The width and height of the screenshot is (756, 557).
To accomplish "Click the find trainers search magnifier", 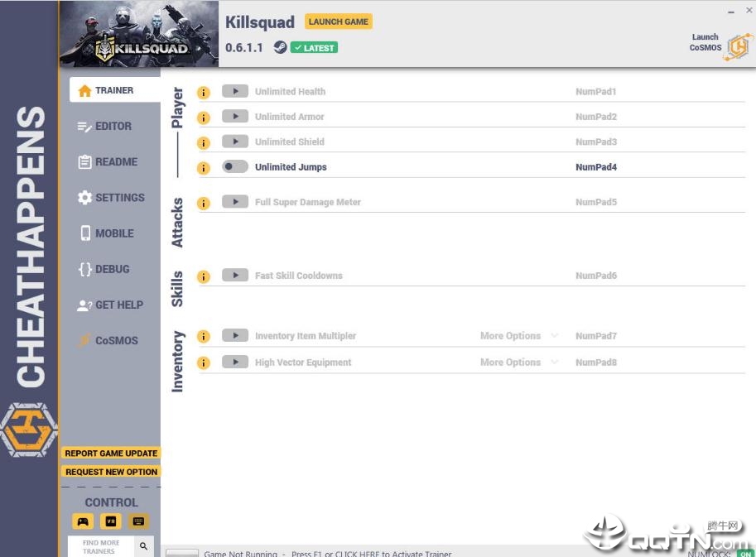I will coord(144,546).
